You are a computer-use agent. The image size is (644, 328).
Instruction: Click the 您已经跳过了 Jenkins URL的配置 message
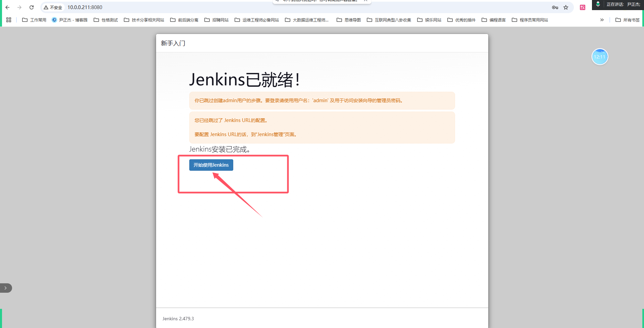[231, 120]
